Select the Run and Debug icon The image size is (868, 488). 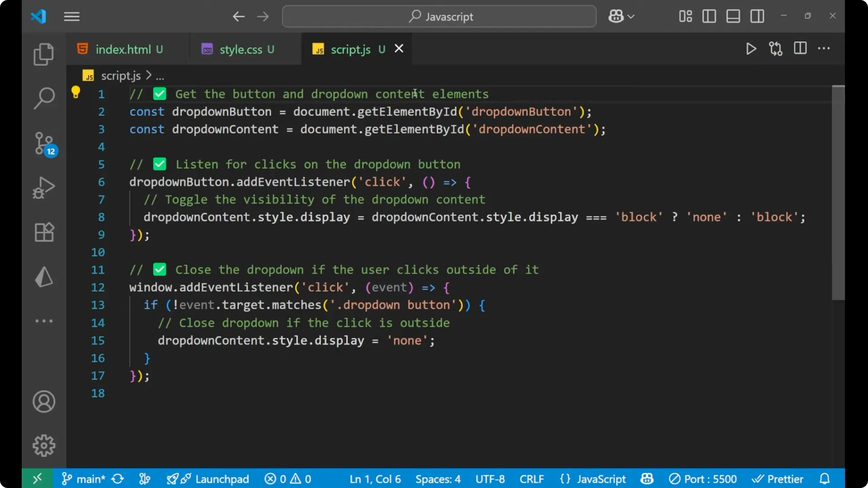point(43,188)
